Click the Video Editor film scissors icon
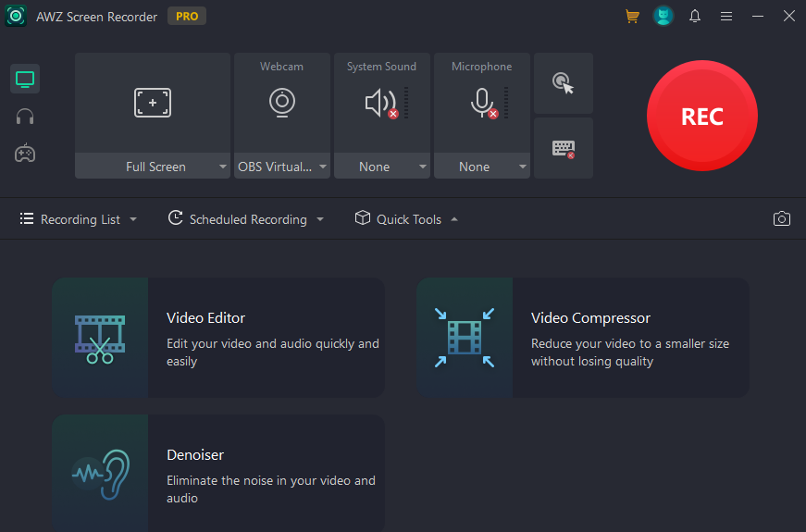The height and width of the screenshot is (532, 806). [x=100, y=340]
